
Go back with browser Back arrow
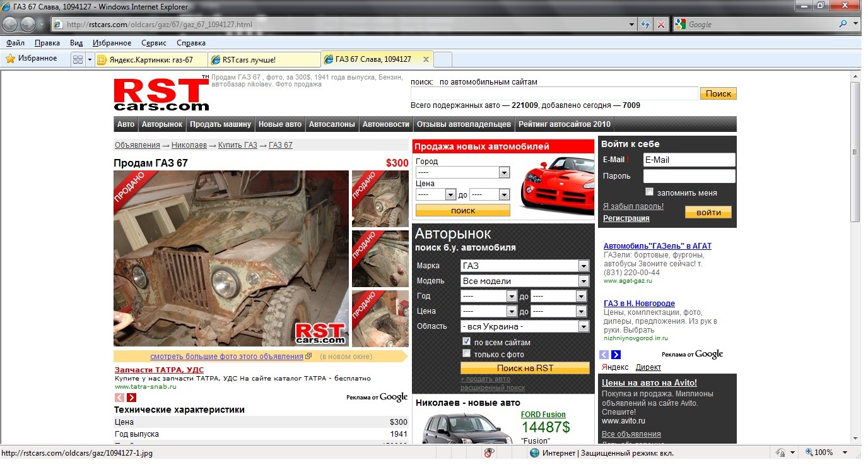pos(11,25)
